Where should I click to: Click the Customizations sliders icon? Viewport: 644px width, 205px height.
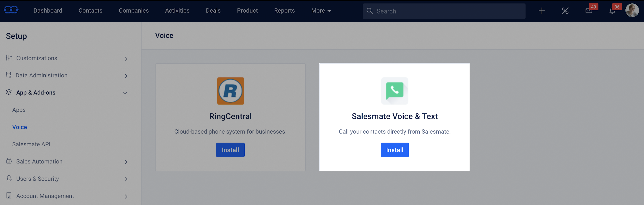pyautogui.click(x=9, y=58)
